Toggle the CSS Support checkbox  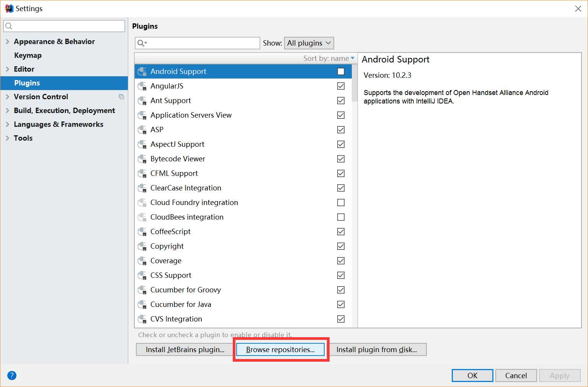tap(341, 275)
